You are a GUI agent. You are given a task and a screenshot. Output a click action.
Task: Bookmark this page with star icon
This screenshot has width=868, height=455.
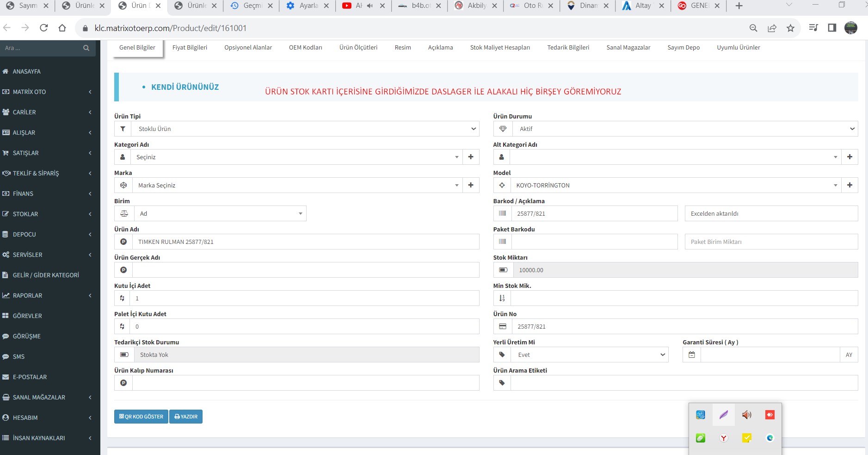(790, 28)
